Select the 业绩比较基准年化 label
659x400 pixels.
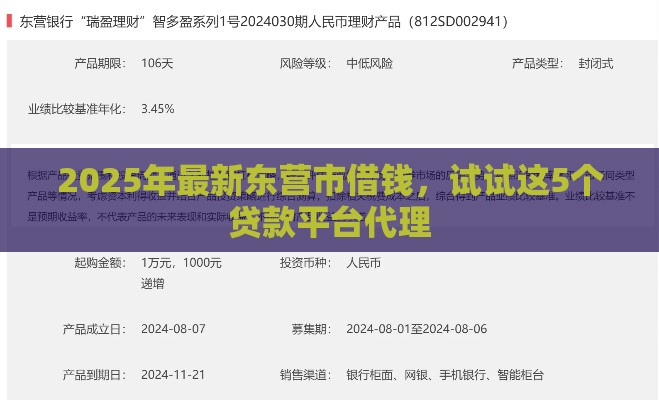77,109
